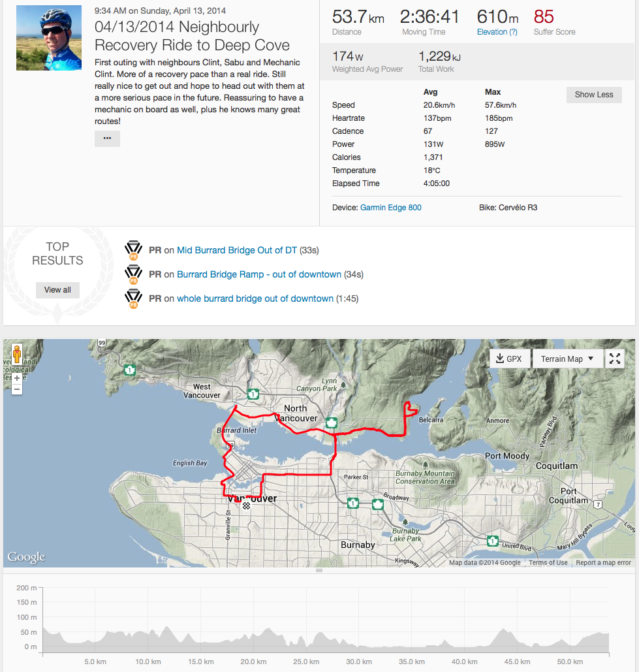Zoom out on the map
The image size is (639, 672).
click(17, 389)
